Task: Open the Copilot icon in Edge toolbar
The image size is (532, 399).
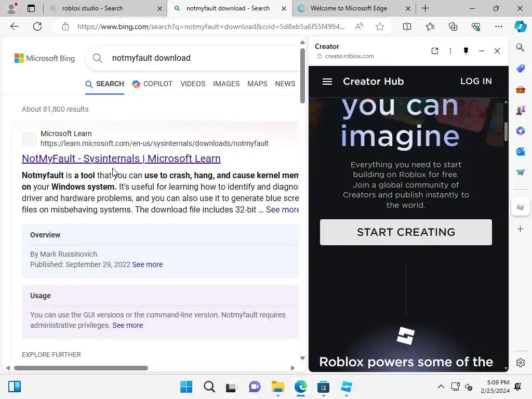Action: click(520, 26)
